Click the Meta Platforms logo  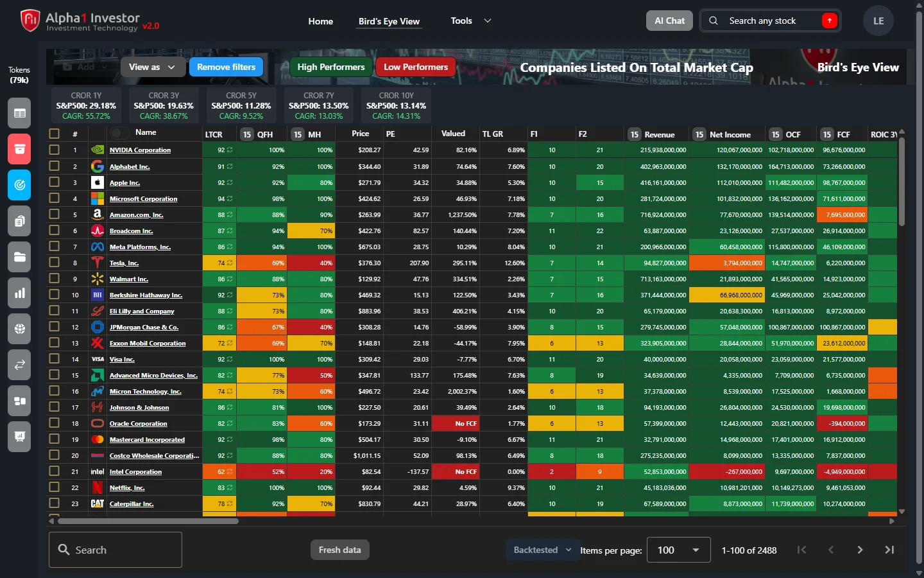[98, 247]
